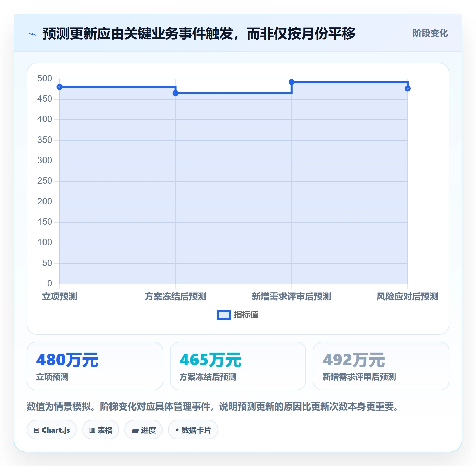The width and height of the screenshot is (476, 466).
Task: Click the 立项预测 x-axis label
Action: (x=60, y=297)
